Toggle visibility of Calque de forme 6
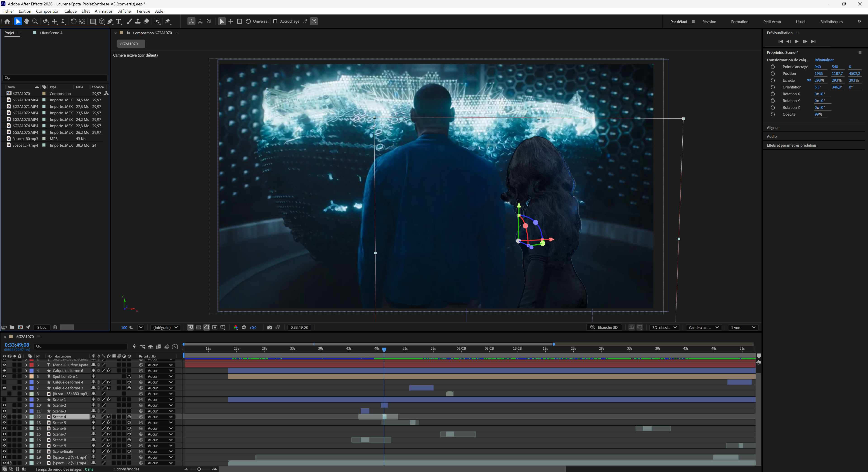 (x=4, y=371)
